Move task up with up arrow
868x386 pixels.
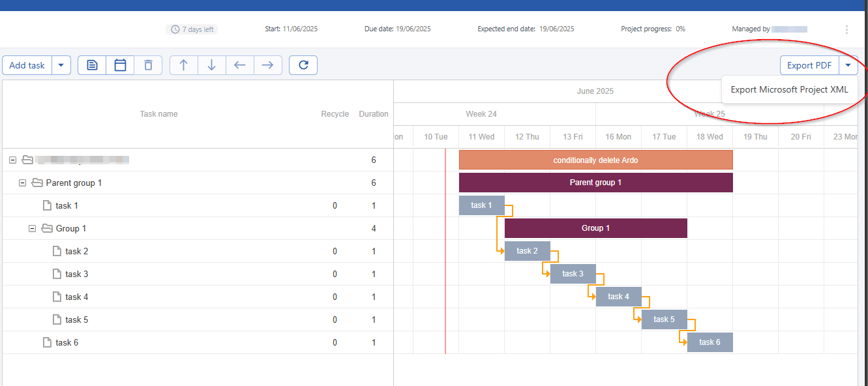pos(184,65)
